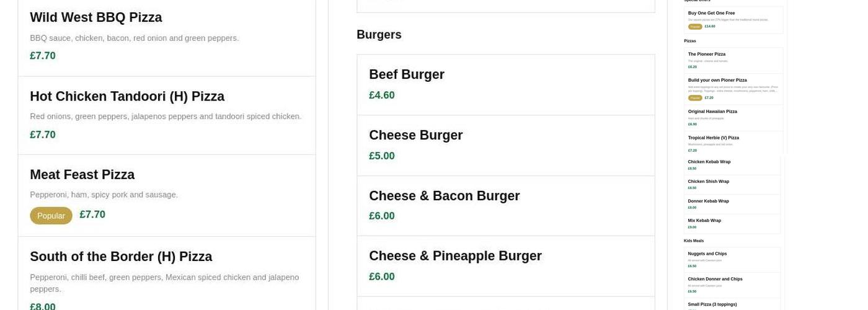Select the Wild West BBQ Pizza item
Viewport: 868px width, 310px height.
96,18
